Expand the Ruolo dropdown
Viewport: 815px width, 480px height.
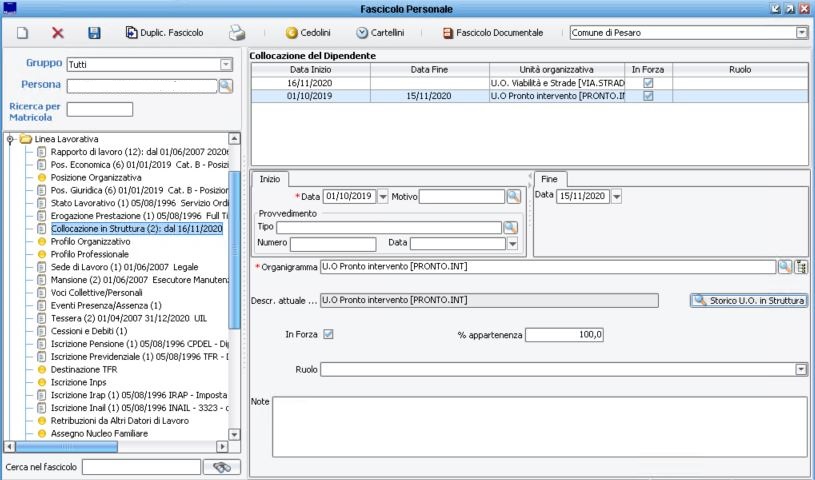pyautogui.click(x=800, y=369)
